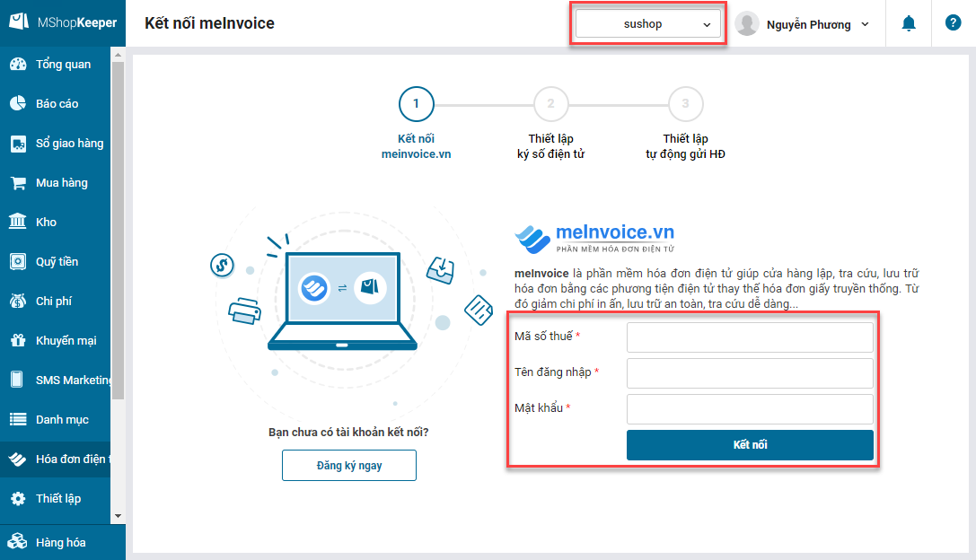Click step 3 tự động gửi HĐ circle
Image resolution: width=976 pixels, height=560 pixels.
(685, 104)
